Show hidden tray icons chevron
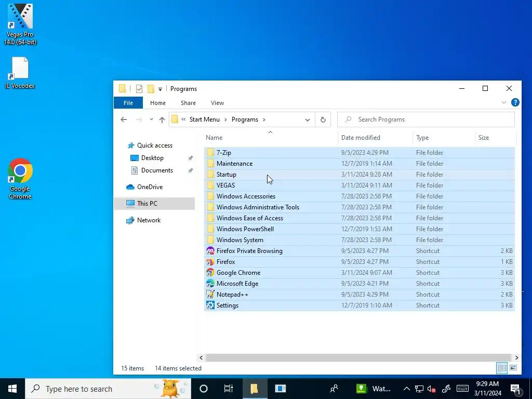 (406, 389)
